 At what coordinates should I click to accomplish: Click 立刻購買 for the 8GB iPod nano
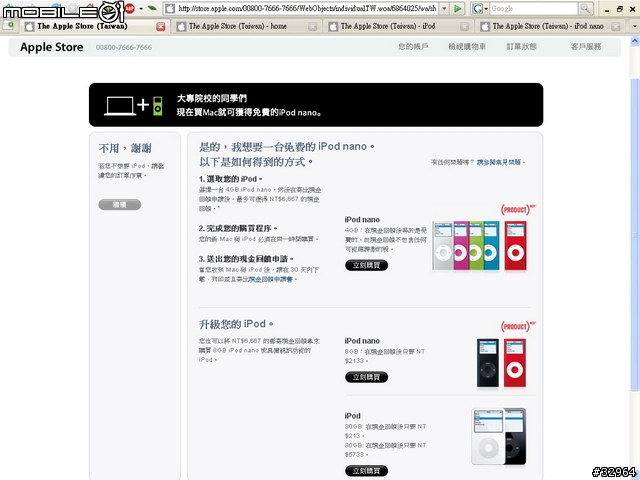(x=366, y=377)
